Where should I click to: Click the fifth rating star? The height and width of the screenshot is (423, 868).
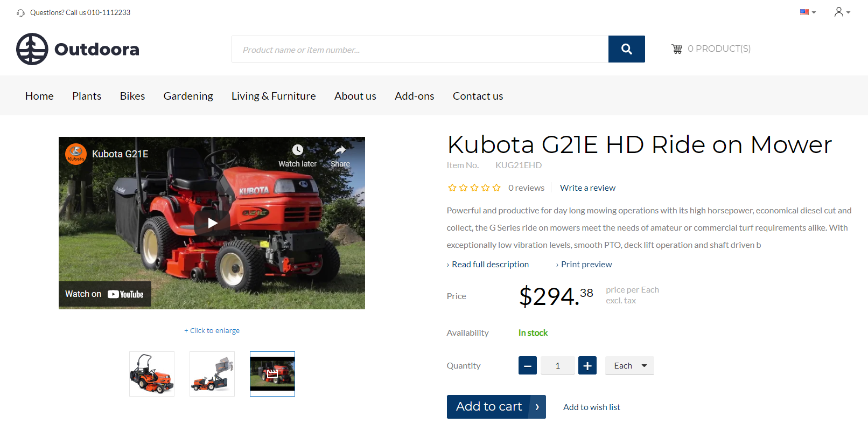[x=496, y=188]
